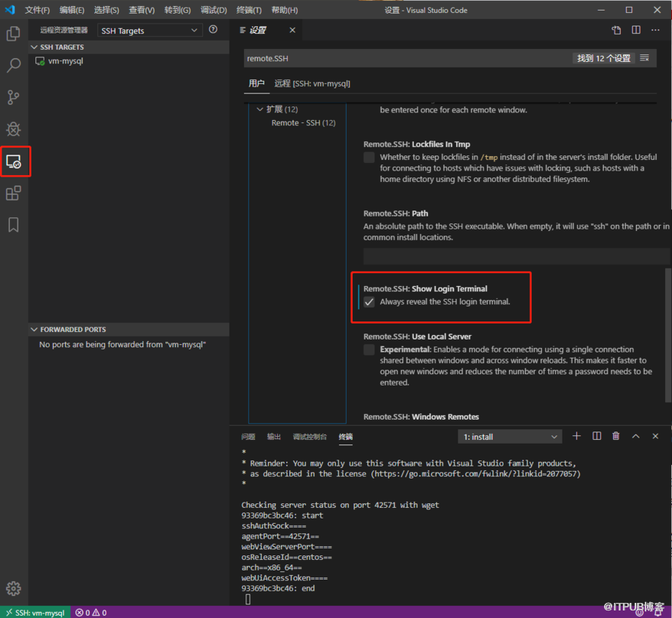Open the SSH Targets dropdown
This screenshot has height=618, width=672.
pos(149,29)
